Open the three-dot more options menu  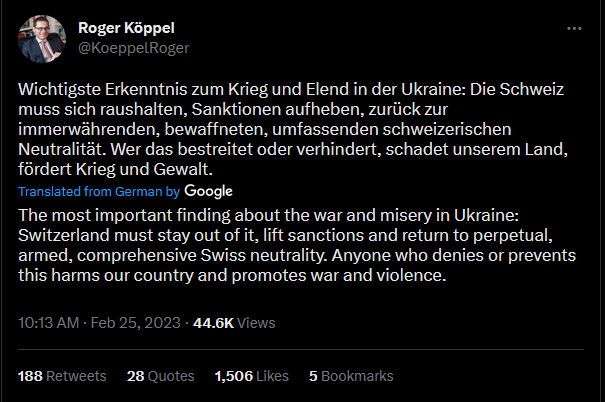tap(574, 29)
